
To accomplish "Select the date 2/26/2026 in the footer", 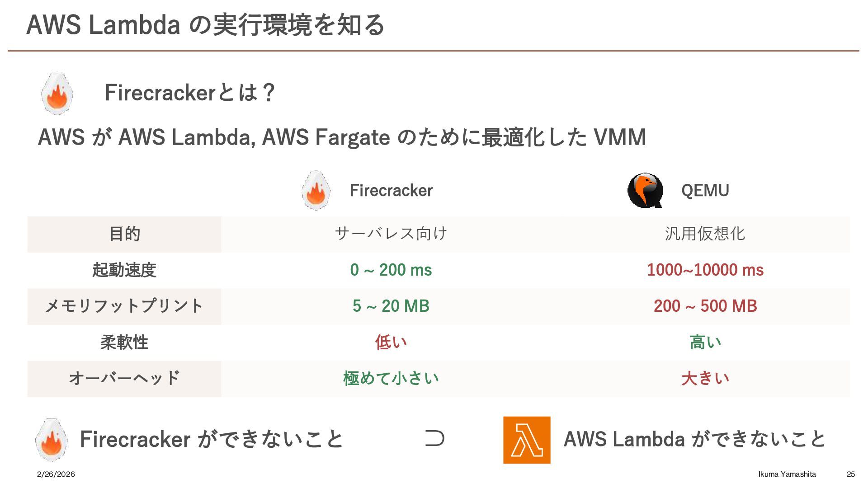I will 56,474.
